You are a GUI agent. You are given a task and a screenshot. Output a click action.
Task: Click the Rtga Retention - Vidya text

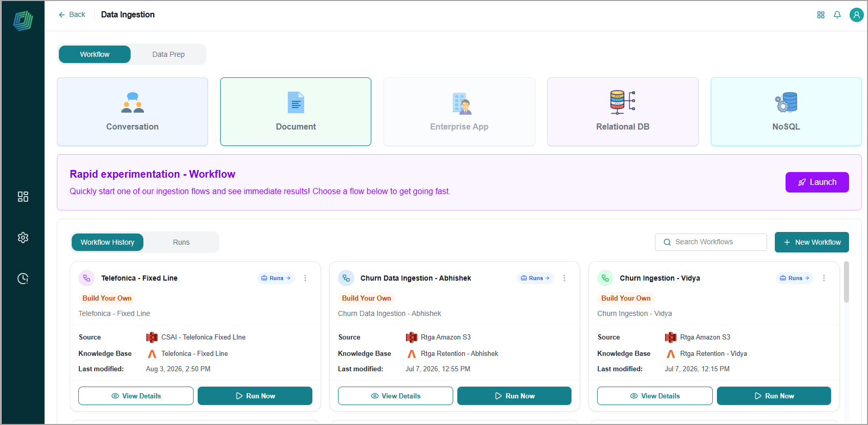[713, 353]
